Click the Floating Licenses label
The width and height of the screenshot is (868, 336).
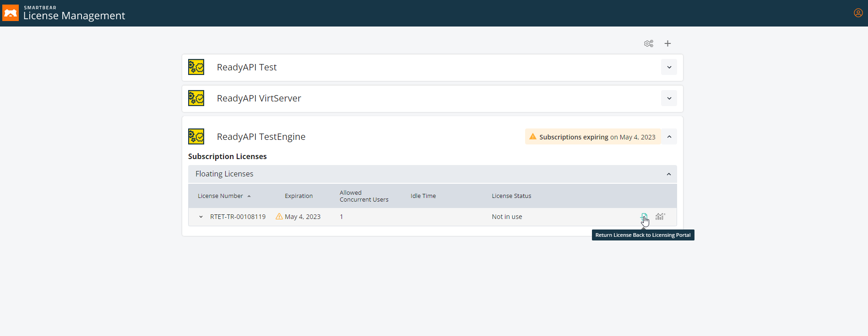(x=224, y=174)
